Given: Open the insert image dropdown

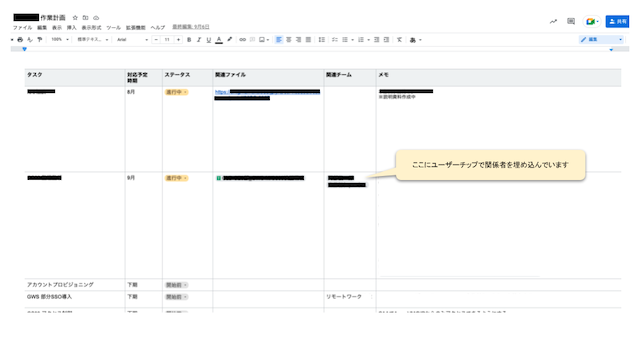Looking at the screenshot, I should (x=264, y=40).
